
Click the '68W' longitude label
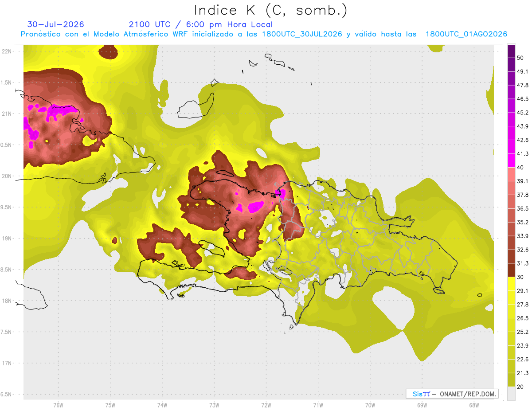[474, 405]
